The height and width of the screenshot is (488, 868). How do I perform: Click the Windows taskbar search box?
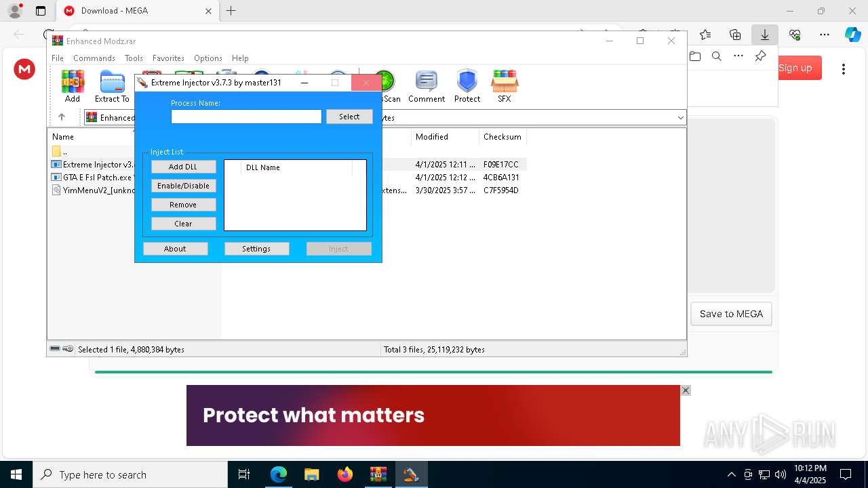pyautogui.click(x=130, y=474)
